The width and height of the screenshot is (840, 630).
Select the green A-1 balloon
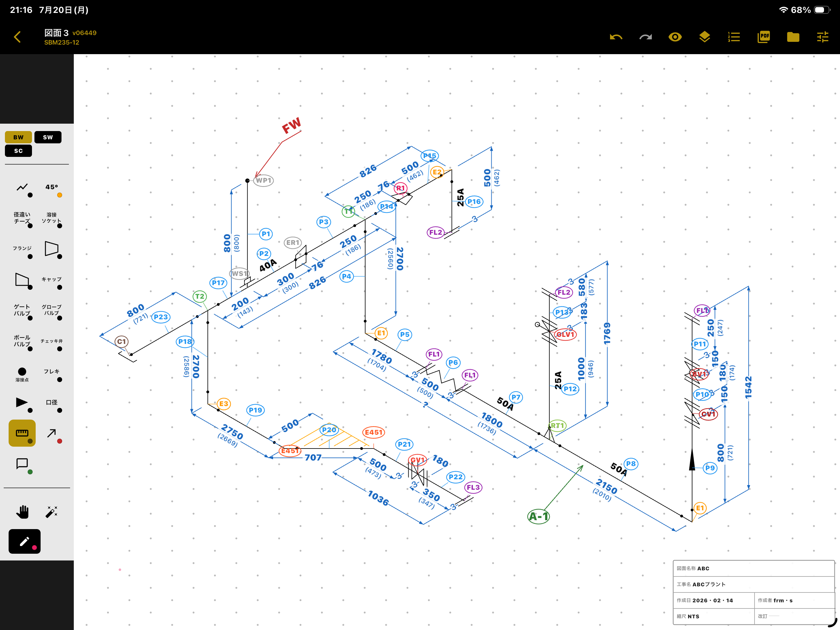pos(538,516)
